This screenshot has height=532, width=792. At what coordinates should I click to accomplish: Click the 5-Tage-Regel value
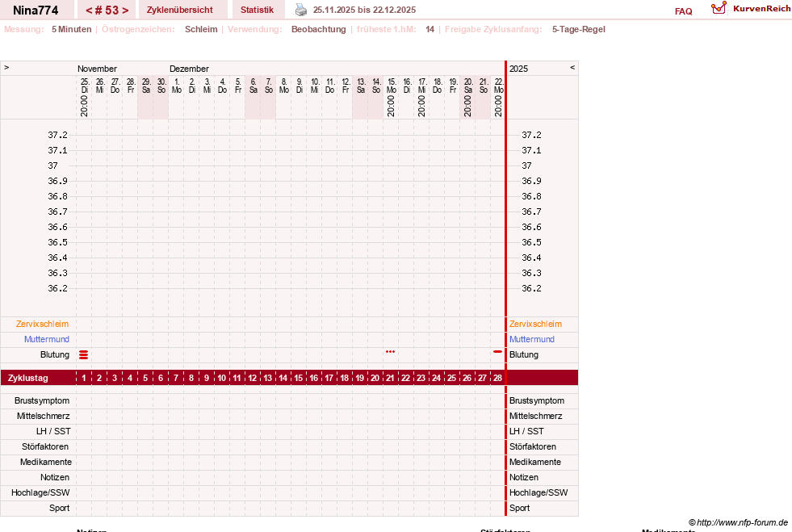[x=578, y=29]
